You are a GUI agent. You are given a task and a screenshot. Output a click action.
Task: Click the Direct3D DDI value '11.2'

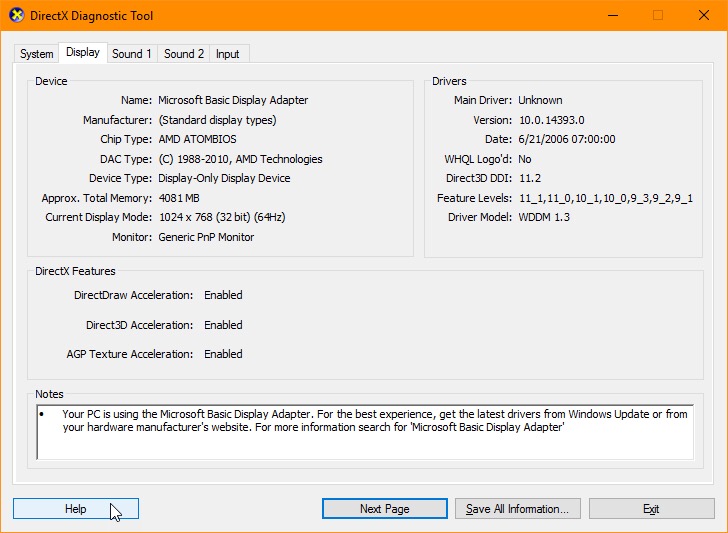tap(530, 178)
